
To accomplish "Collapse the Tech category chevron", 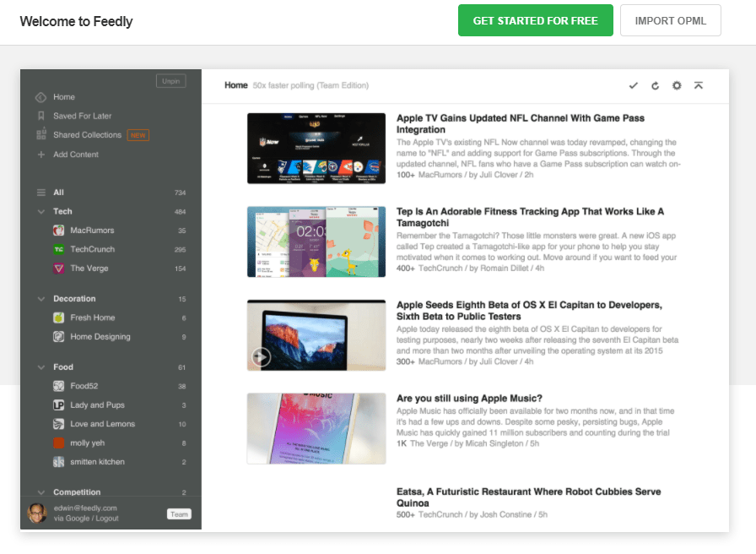I will (41, 211).
